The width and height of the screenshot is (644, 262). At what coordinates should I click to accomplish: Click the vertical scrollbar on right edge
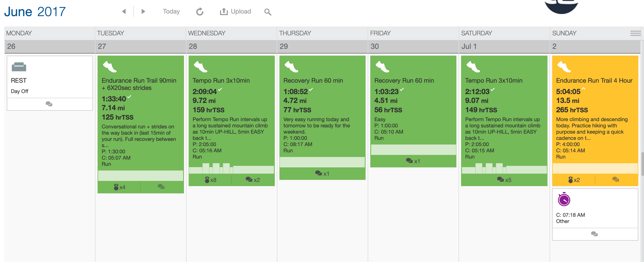pyautogui.click(x=642, y=164)
